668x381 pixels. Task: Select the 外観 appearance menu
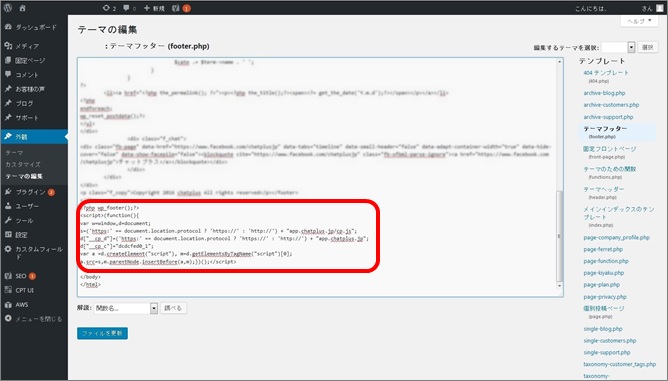[34, 137]
